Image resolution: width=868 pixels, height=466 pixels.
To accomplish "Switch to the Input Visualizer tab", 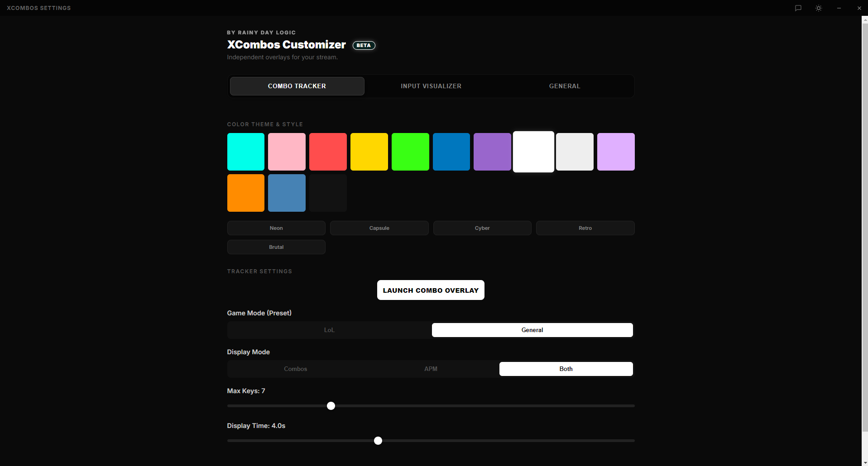I will [431, 86].
